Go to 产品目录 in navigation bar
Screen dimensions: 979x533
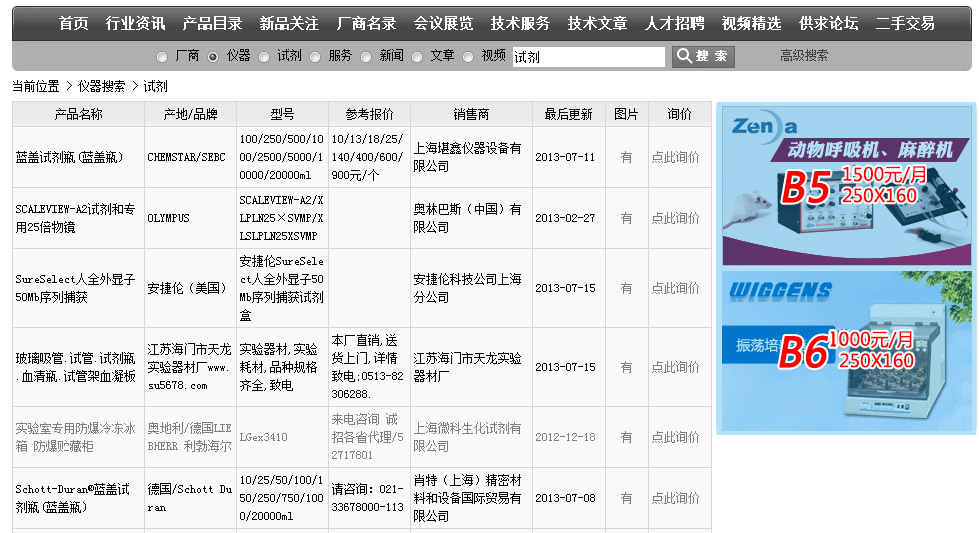(x=212, y=23)
